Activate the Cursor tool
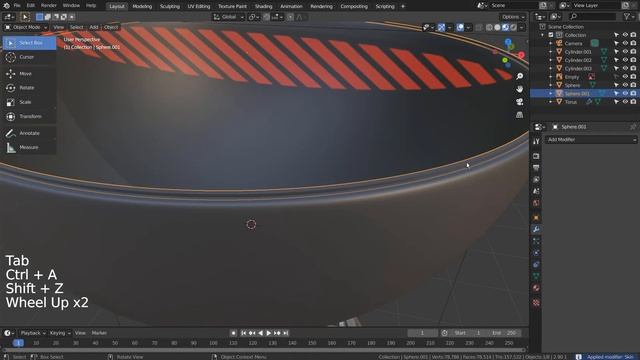 29,57
